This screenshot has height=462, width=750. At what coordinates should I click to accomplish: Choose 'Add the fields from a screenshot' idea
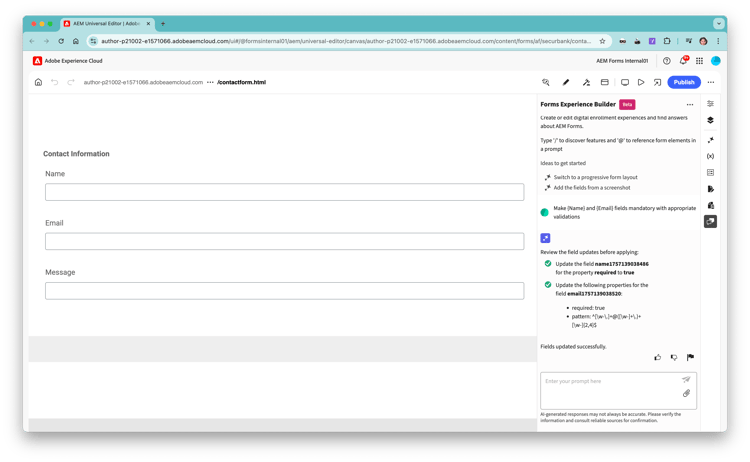[592, 187]
